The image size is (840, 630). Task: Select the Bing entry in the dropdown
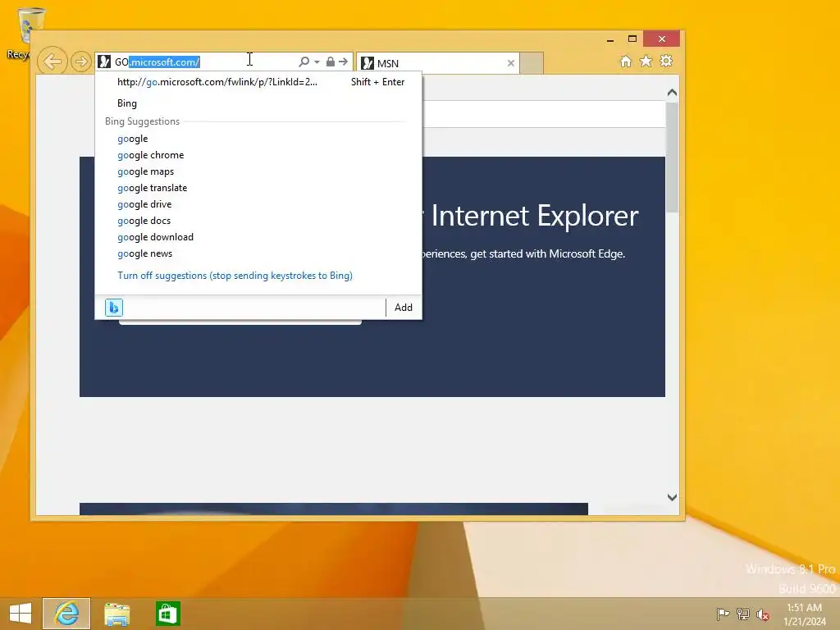(258, 103)
